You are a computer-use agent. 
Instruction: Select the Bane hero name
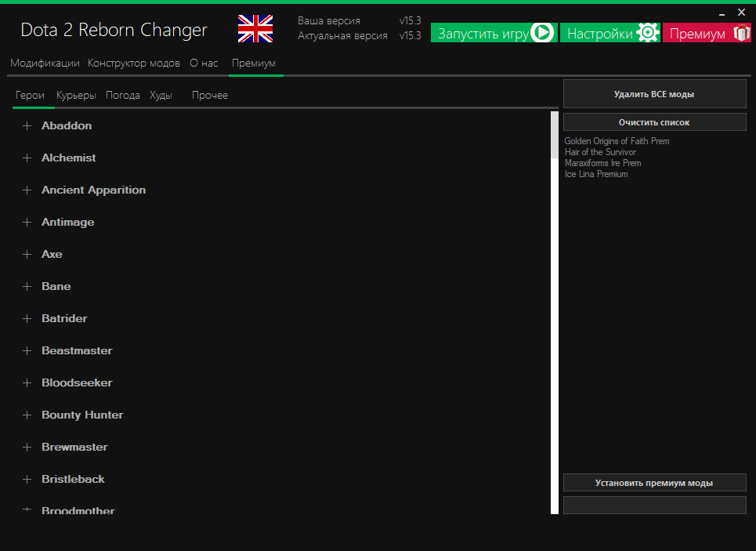coord(56,287)
